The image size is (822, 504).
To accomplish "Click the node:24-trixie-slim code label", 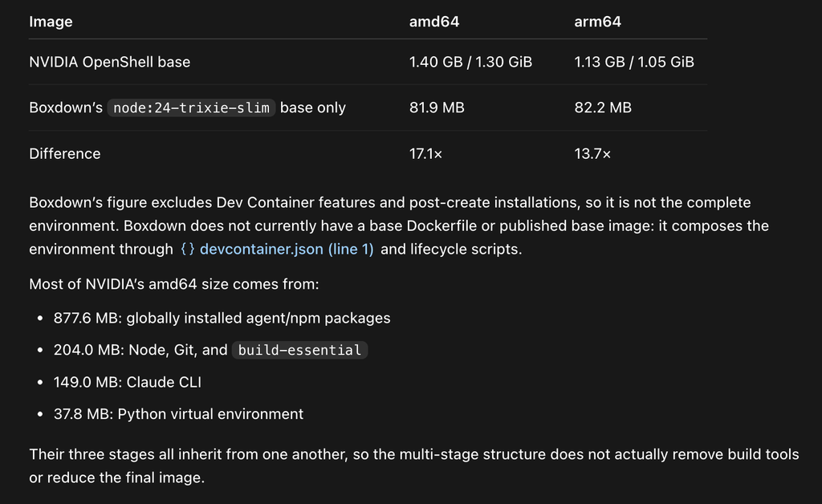I will 191,108.
